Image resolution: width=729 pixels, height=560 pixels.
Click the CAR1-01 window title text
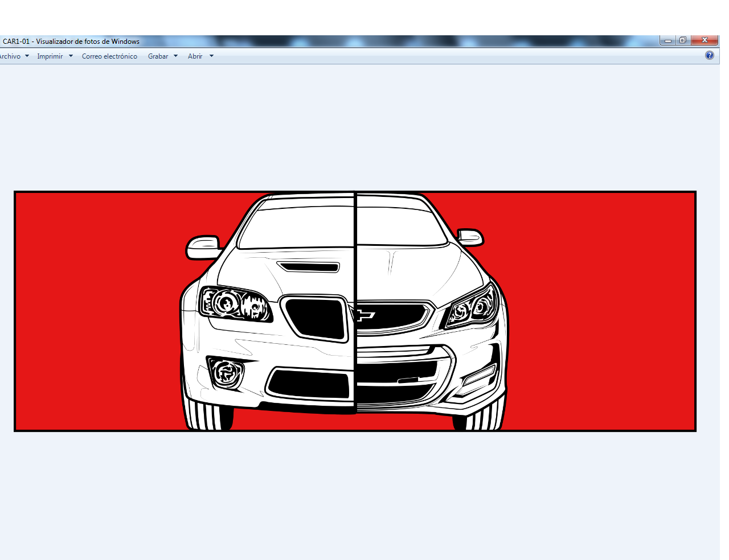click(x=71, y=42)
